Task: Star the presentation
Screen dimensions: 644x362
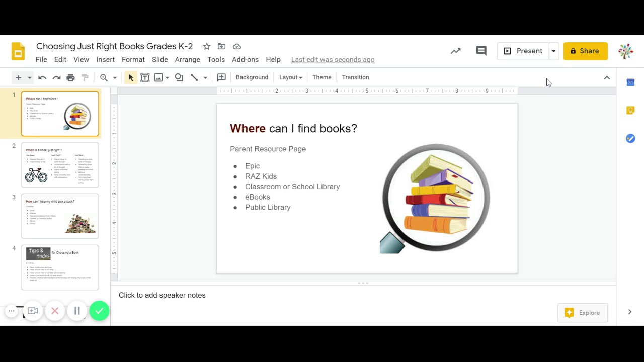Action: point(207,47)
